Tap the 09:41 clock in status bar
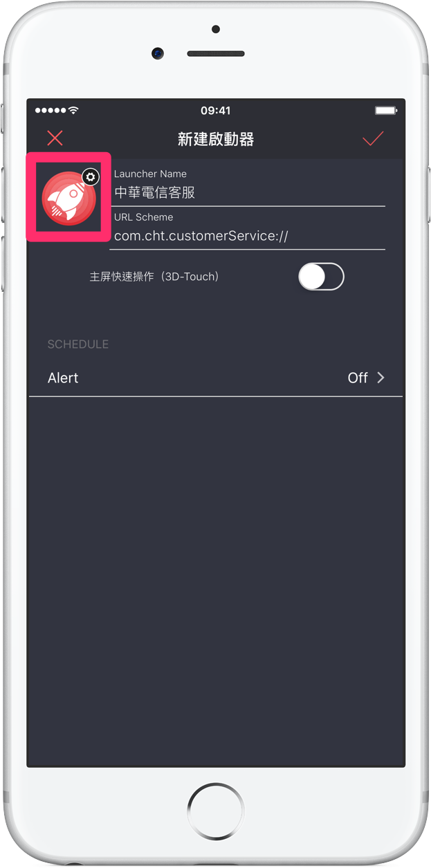Screen dimensions: 431x868 coord(216,111)
